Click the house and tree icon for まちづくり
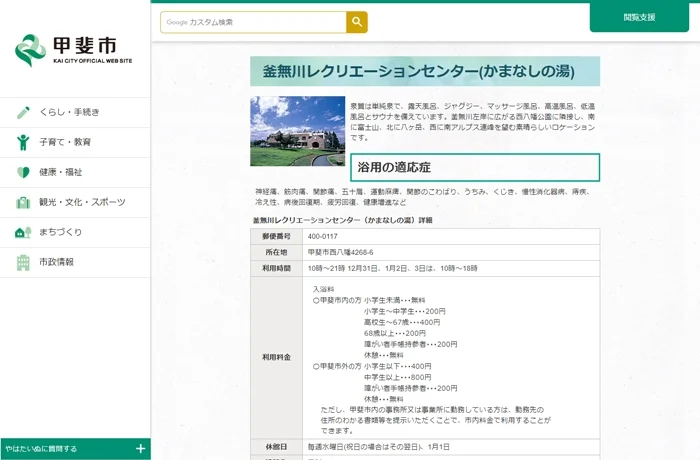Viewport: 700px width, 460px height. click(x=23, y=232)
